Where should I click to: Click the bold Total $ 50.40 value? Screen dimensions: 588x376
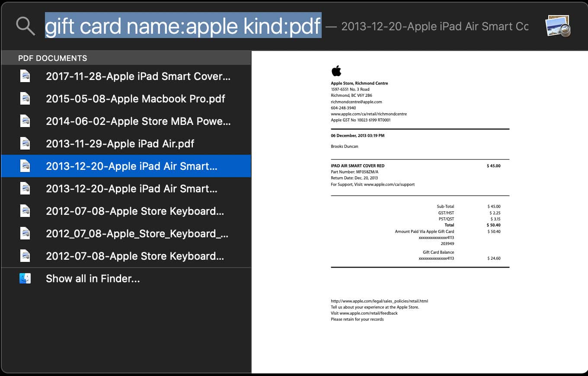(x=494, y=225)
